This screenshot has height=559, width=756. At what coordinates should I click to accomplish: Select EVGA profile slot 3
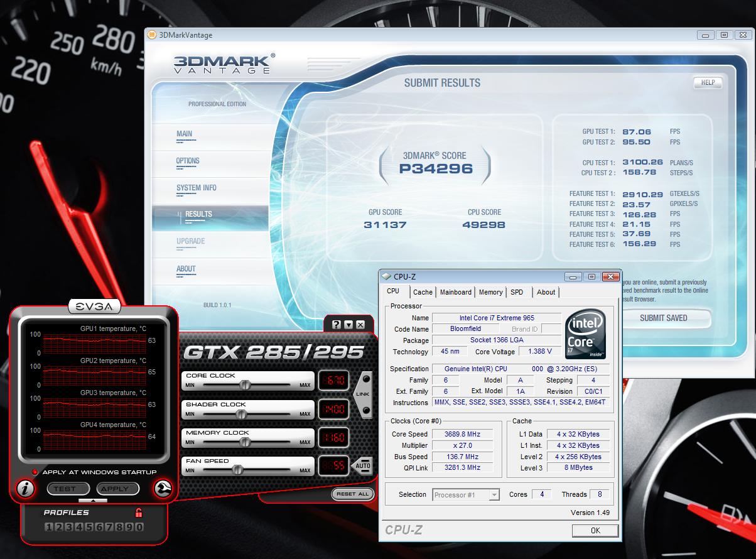[69, 526]
